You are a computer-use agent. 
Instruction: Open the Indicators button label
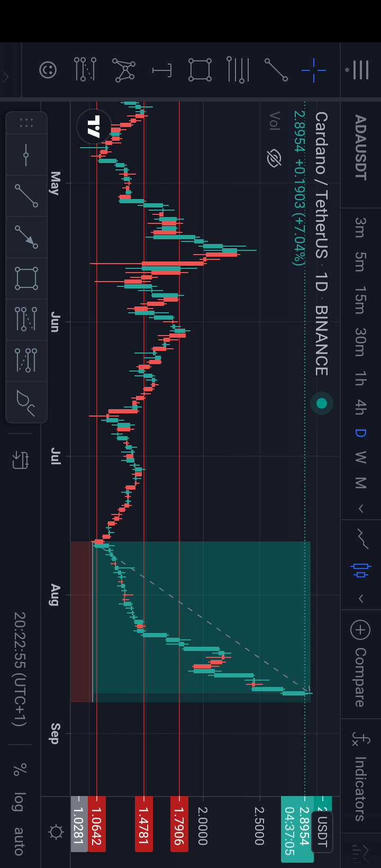pyautogui.click(x=360, y=789)
